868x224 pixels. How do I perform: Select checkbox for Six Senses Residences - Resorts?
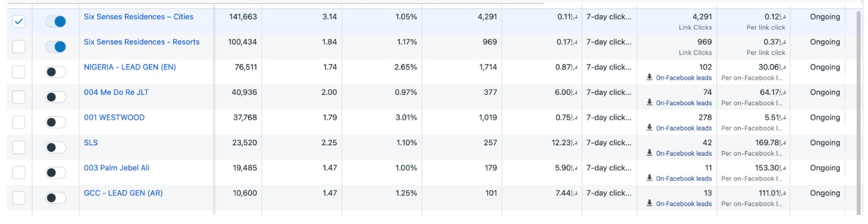18,47
